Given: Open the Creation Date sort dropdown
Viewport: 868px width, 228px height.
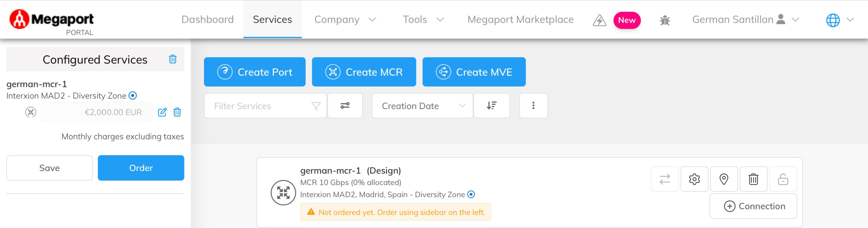Looking at the screenshot, I should tap(422, 106).
